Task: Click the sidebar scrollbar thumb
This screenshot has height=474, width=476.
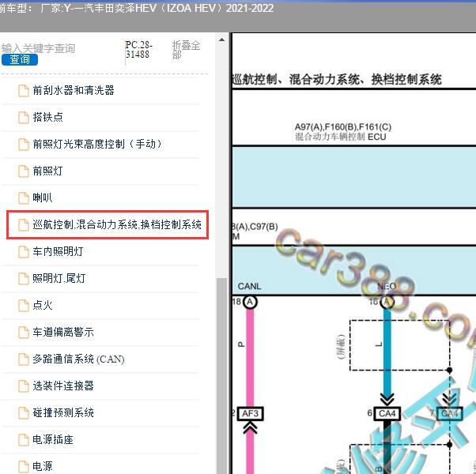Action: tap(222, 375)
